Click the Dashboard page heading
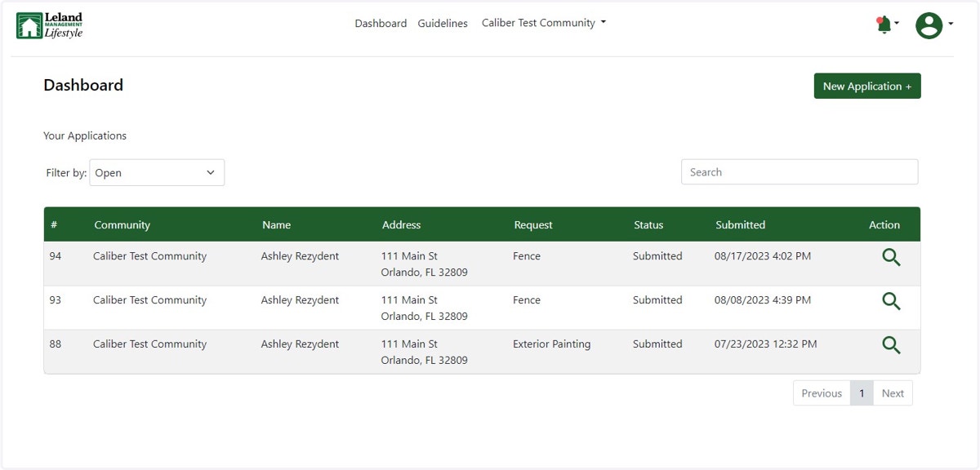 (83, 85)
